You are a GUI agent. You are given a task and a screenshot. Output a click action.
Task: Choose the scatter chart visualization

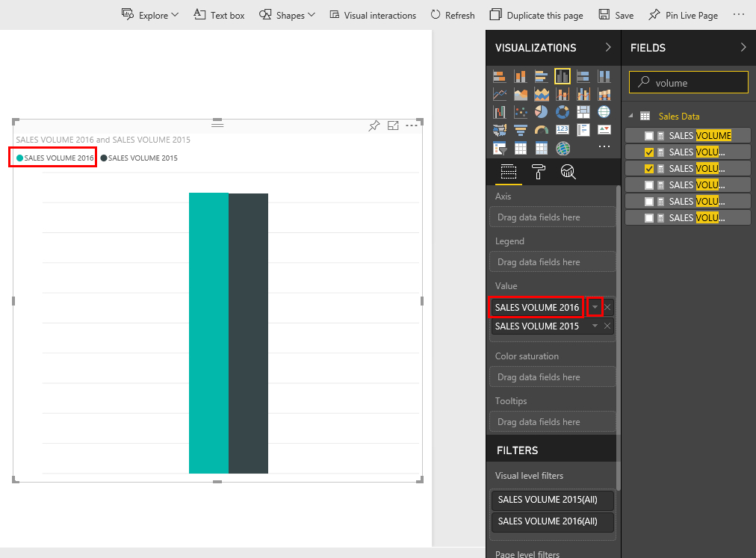[x=521, y=112]
